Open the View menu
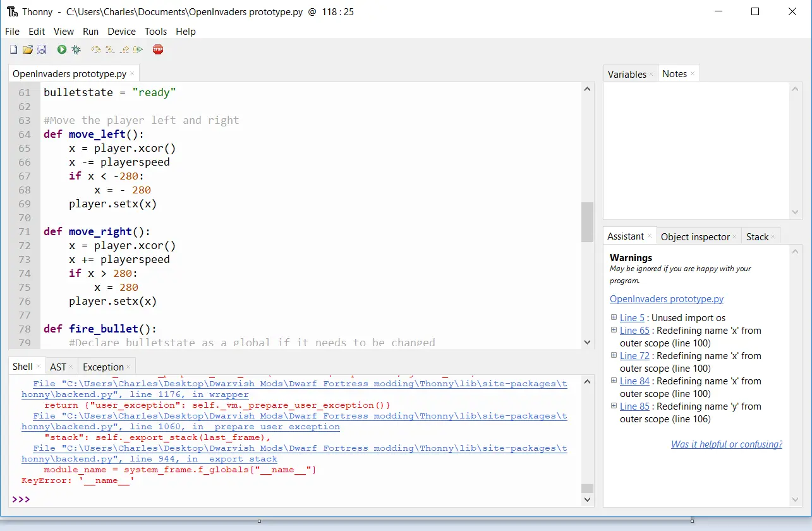The width and height of the screenshot is (812, 531). pos(64,31)
